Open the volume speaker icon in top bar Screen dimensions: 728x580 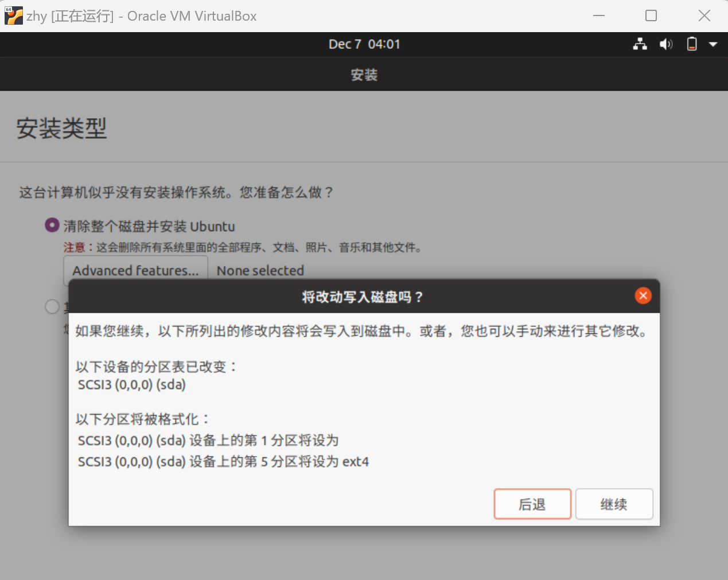[x=666, y=44]
